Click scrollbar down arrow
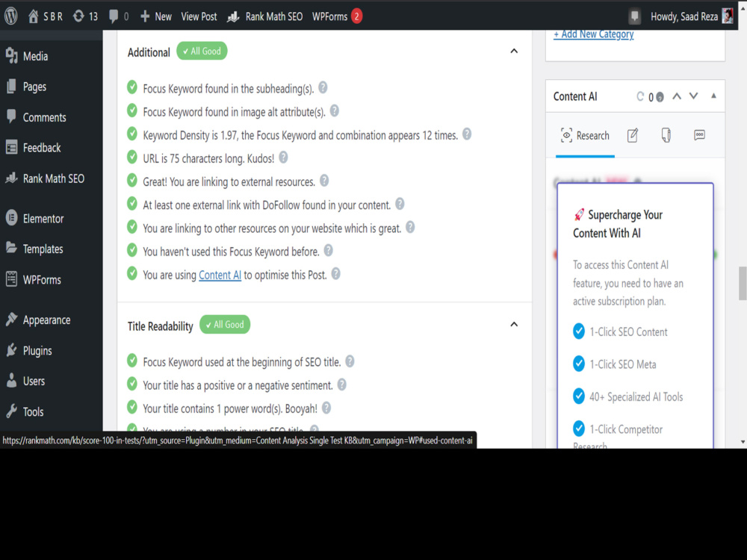 (743, 442)
